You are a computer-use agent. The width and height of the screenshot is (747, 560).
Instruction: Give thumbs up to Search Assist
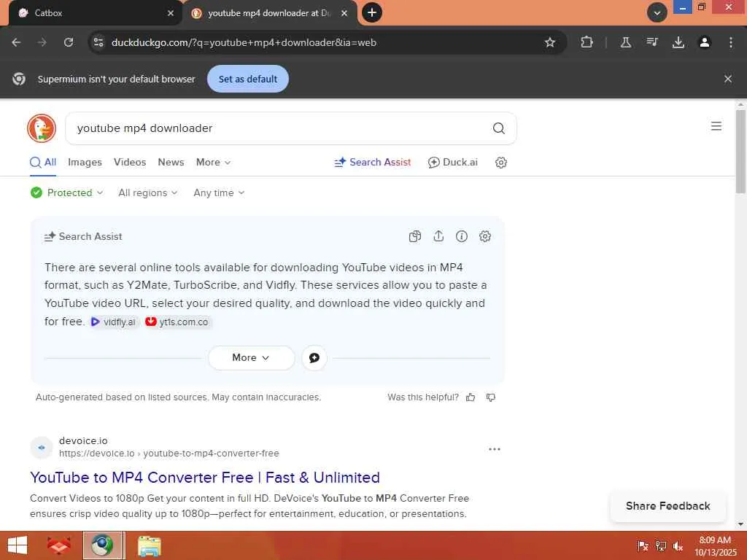(x=471, y=397)
